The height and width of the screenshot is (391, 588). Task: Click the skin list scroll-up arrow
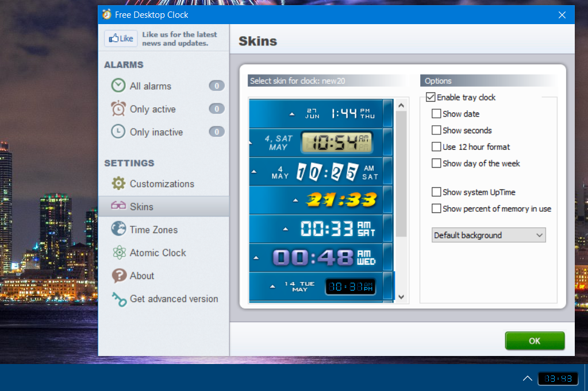(x=401, y=104)
